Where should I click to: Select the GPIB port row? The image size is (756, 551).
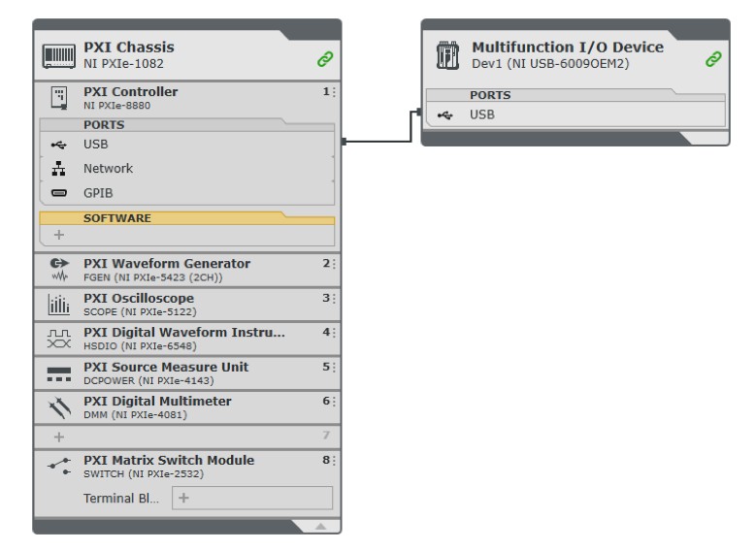coord(186,193)
